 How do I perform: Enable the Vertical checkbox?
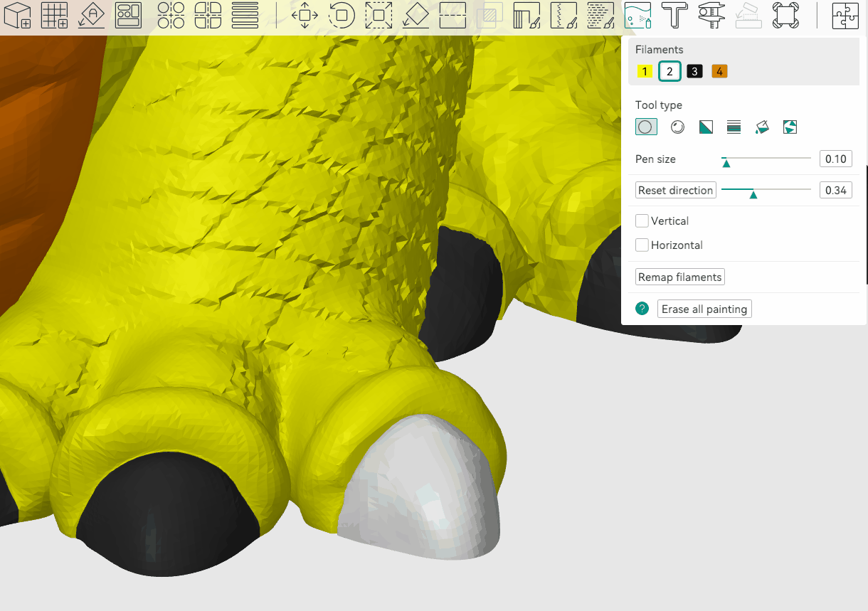(642, 221)
